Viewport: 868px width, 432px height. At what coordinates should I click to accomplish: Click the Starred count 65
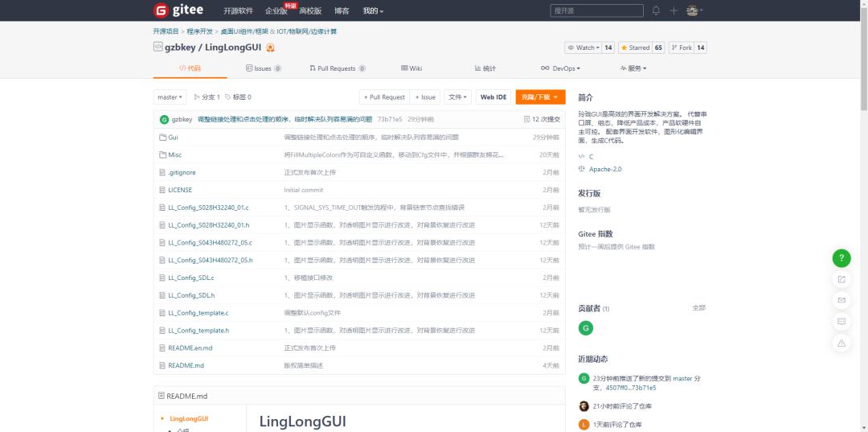658,47
